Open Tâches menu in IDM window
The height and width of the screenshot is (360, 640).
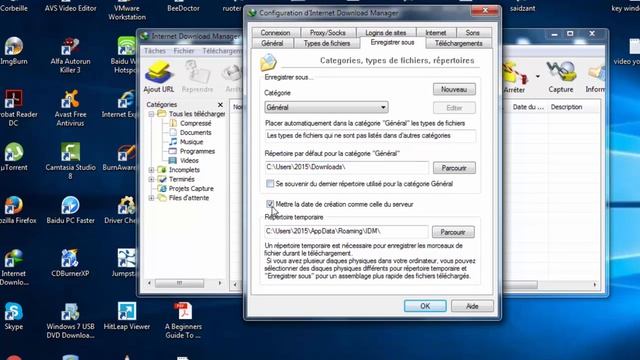(155, 51)
